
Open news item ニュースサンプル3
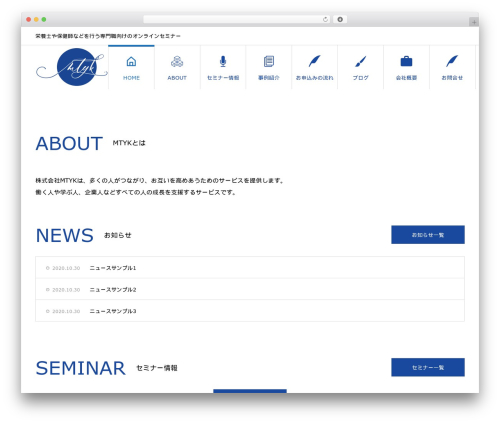[113, 311]
